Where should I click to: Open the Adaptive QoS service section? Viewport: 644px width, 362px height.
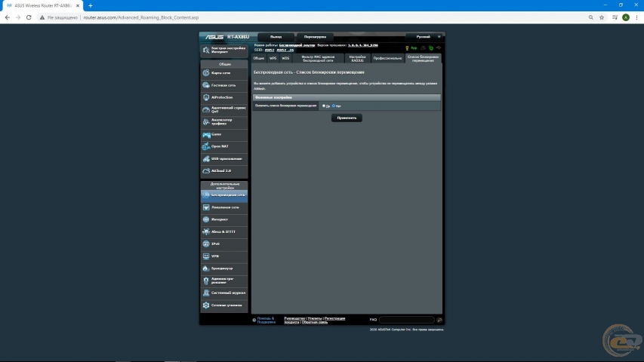coord(223,109)
